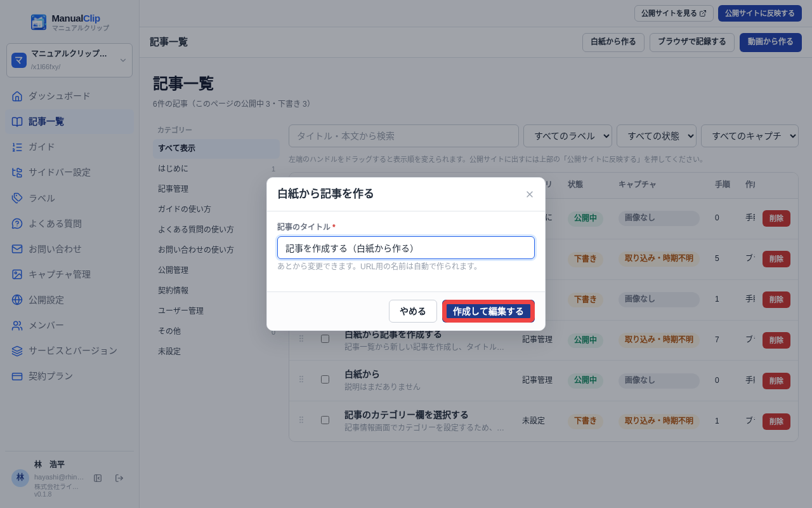Image resolution: width=812 pixels, height=508 pixels.
Task: Click the globe icon for 公開設定
Action: tap(17, 300)
